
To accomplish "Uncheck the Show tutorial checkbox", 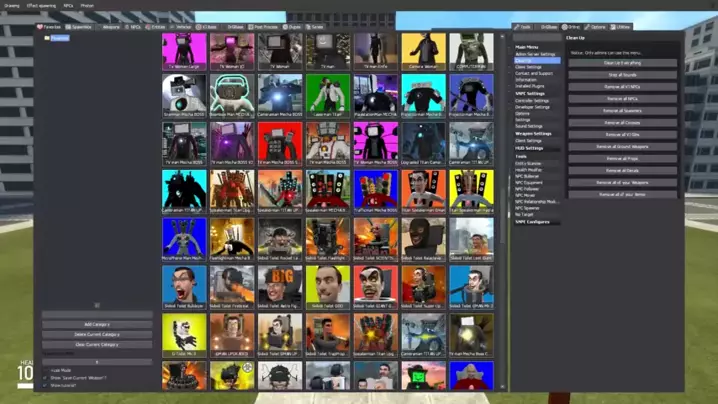I will [45, 385].
